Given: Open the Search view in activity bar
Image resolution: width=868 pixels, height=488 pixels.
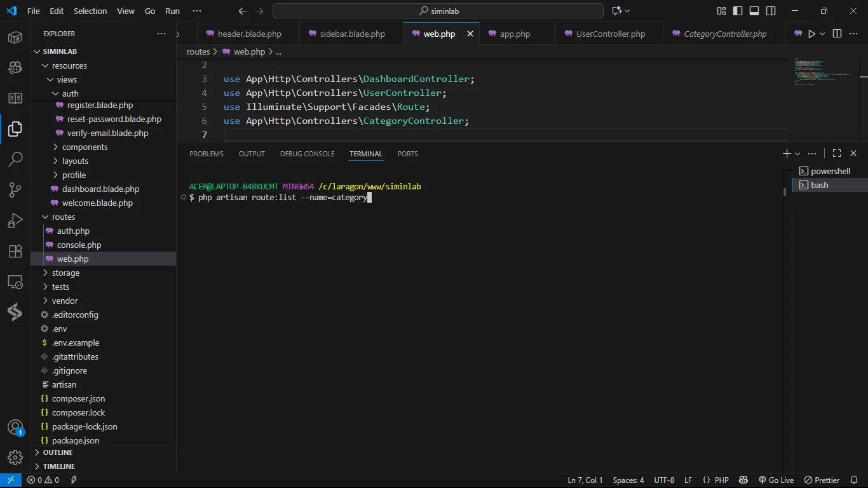Looking at the screenshot, I should [x=15, y=159].
